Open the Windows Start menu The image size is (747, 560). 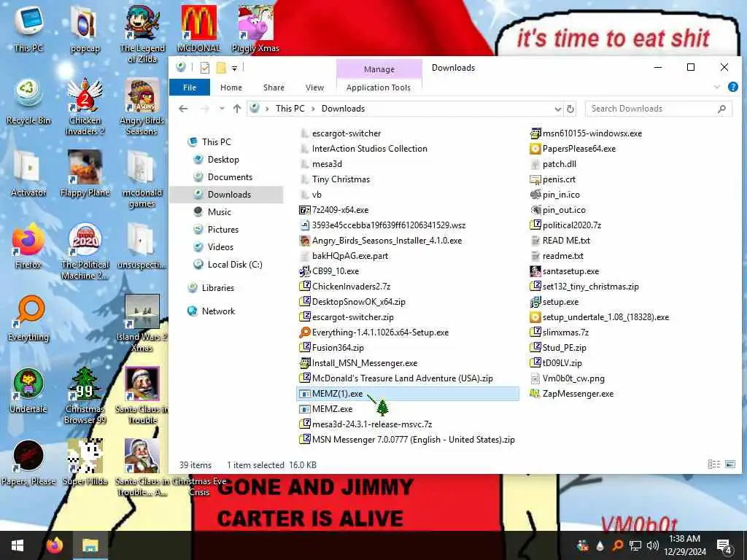point(18,545)
